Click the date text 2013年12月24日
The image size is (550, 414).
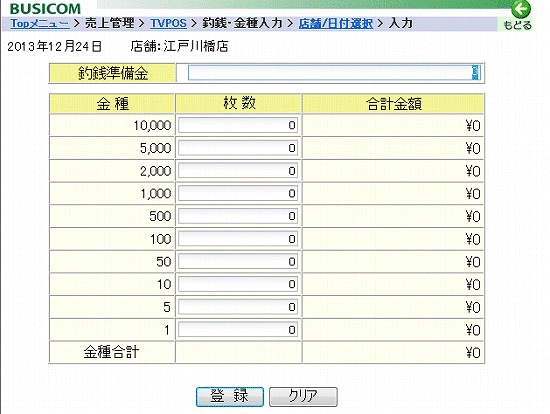(x=54, y=46)
